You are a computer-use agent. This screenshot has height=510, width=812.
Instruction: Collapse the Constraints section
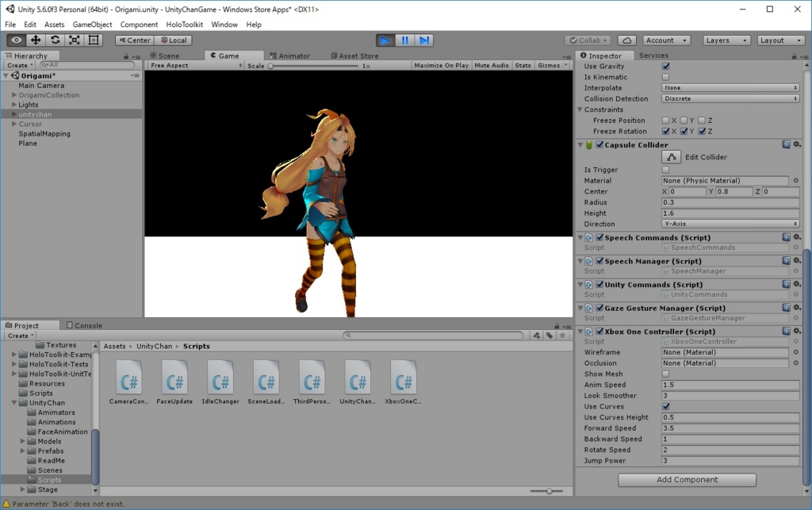point(580,109)
